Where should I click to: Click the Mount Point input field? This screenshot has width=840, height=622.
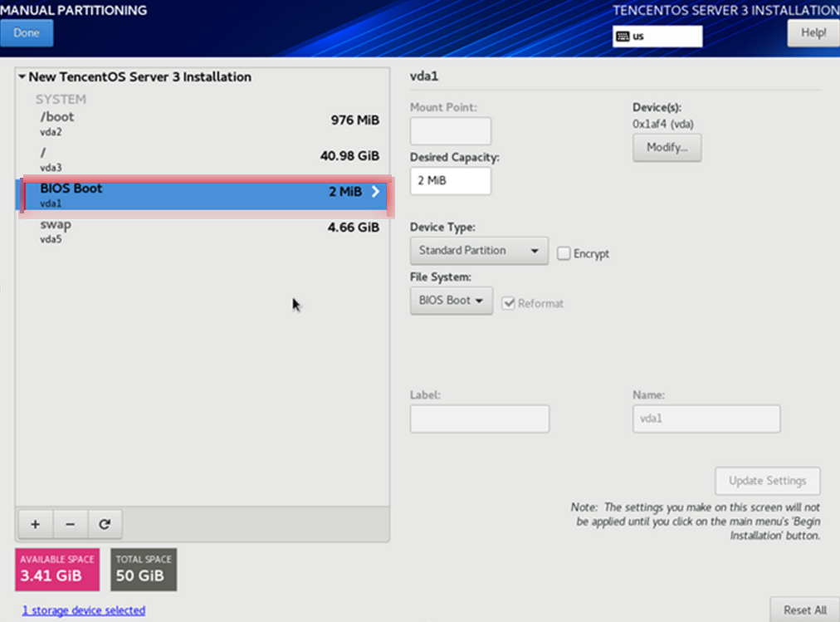click(x=451, y=130)
